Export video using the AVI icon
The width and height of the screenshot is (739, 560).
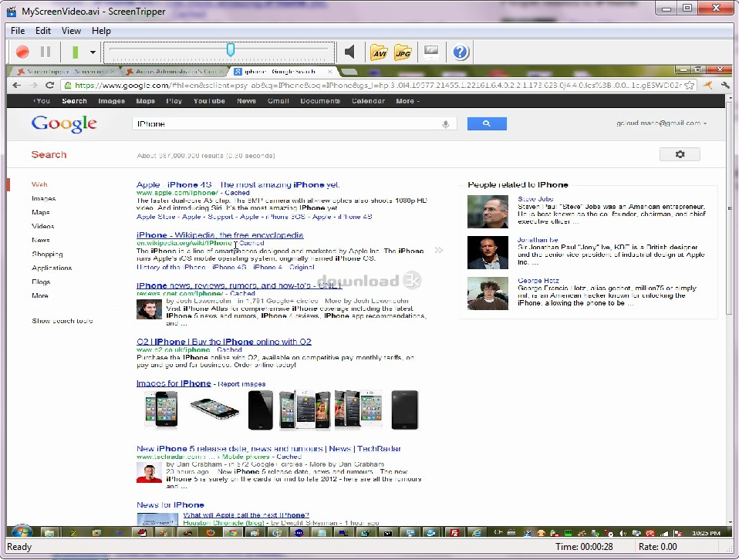pyautogui.click(x=379, y=52)
